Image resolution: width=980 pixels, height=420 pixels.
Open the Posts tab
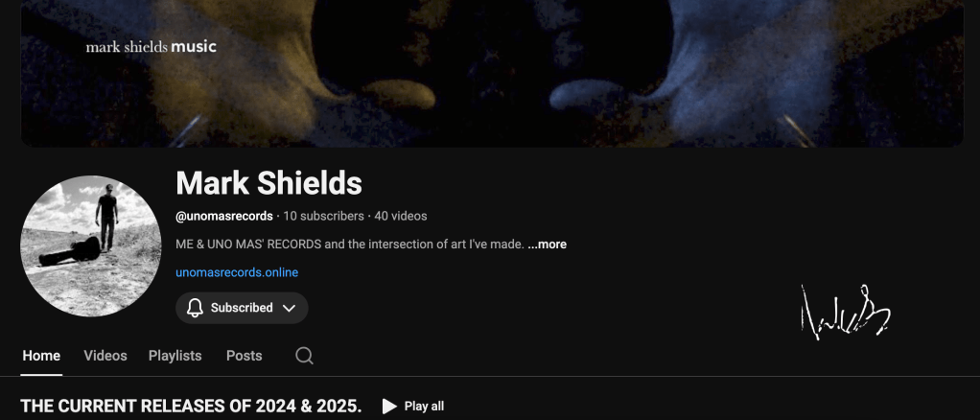[244, 356]
